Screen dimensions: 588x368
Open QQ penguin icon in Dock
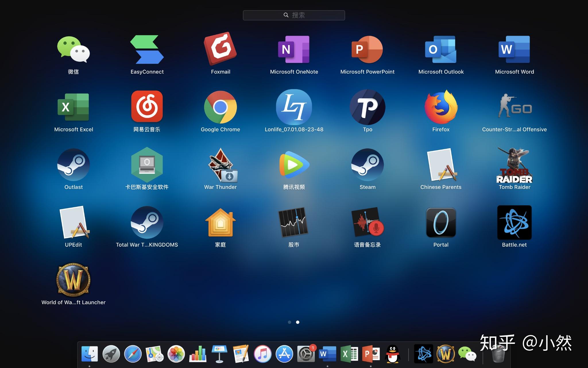click(392, 354)
